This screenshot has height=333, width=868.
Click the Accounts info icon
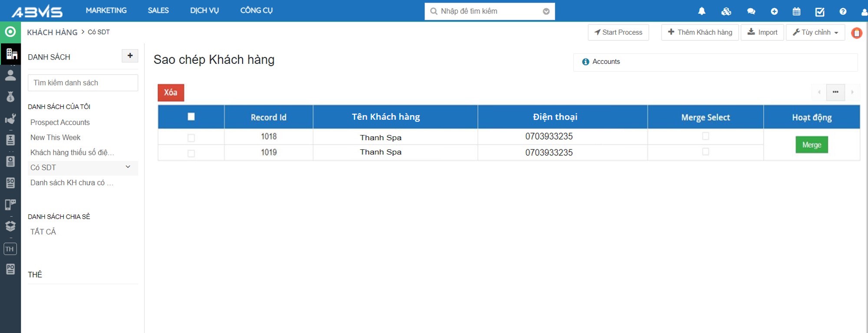(x=585, y=62)
